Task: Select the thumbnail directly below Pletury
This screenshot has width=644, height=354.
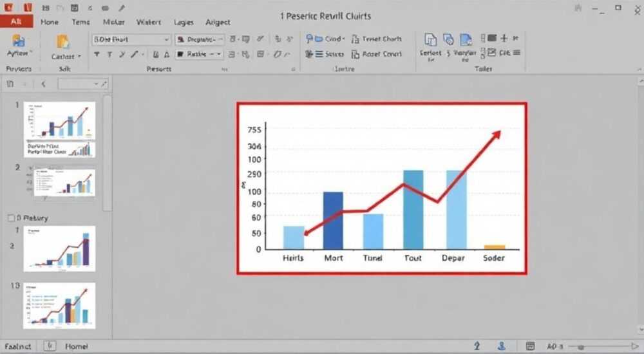Action: click(59, 248)
